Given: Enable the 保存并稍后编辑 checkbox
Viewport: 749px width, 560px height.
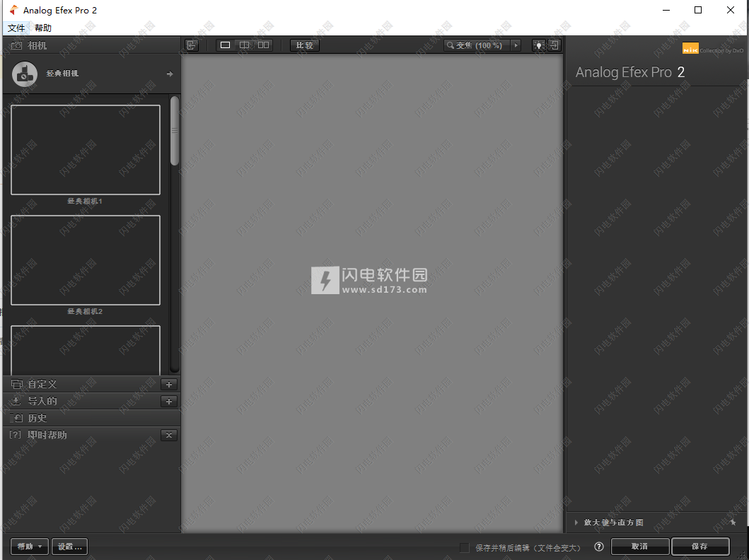Looking at the screenshot, I should point(464,547).
